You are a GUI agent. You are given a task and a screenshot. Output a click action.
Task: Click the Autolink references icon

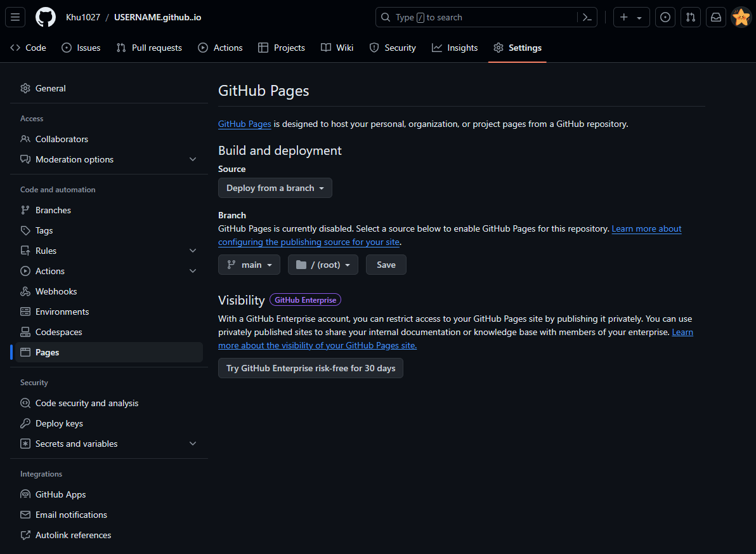[x=25, y=535]
